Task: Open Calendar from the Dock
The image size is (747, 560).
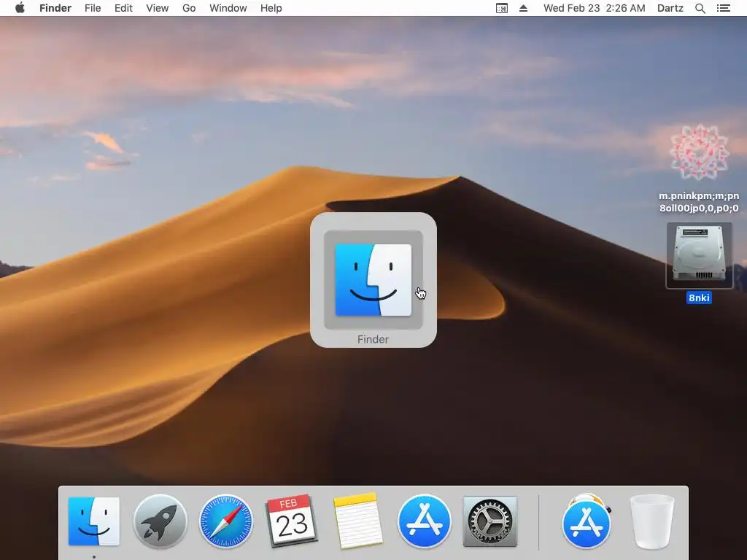Action: click(x=292, y=521)
